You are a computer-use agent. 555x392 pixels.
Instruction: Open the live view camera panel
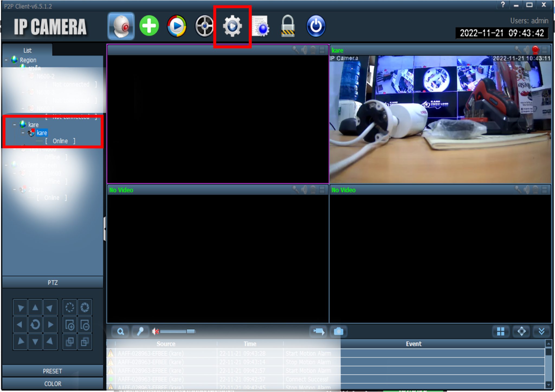pyautogui.click(x=121, y=26)
